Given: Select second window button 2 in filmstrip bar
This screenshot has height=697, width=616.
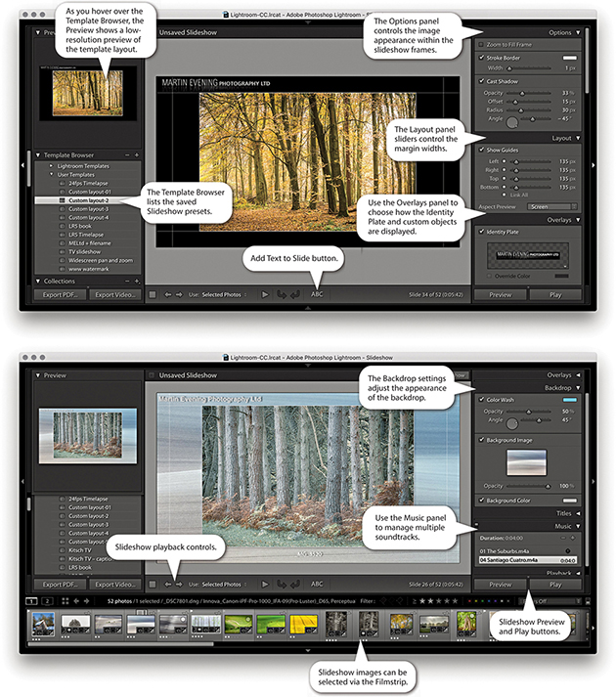Looking at the screenshot, I should pyautogui.click(x=47, y=601).
